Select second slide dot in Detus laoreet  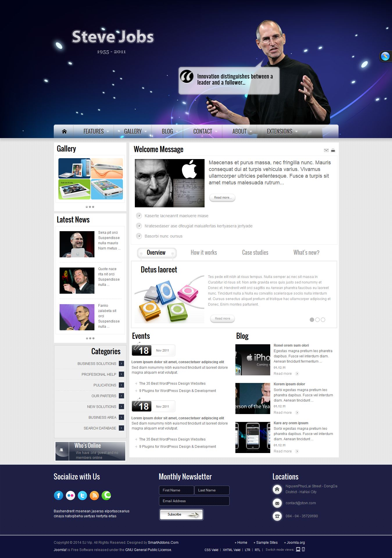coord(317,320)
